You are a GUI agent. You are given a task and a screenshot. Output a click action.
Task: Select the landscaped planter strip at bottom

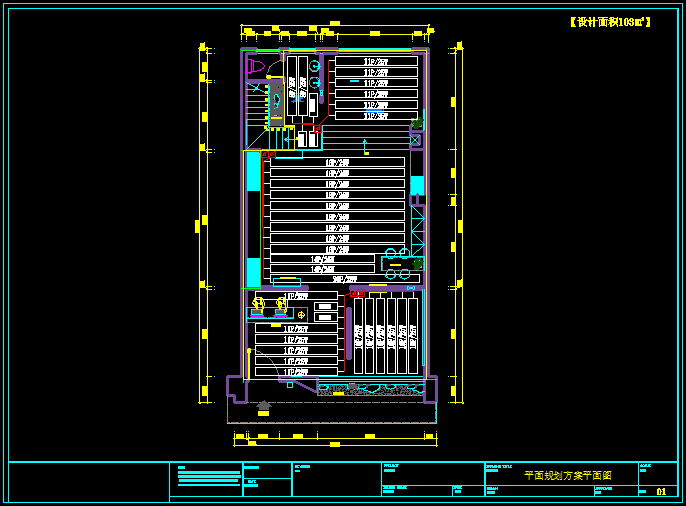(370, 388)
